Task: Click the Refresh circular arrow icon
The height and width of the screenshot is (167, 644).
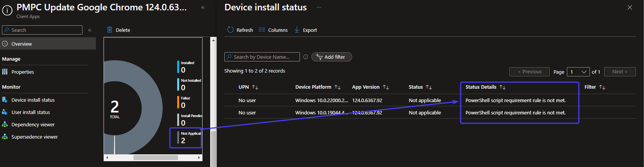Action: point(231,30)
